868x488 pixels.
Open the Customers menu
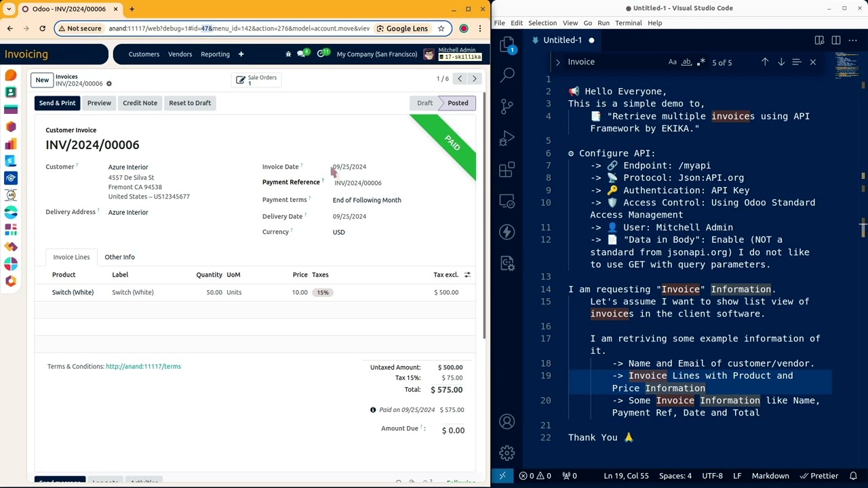point(144,54)
